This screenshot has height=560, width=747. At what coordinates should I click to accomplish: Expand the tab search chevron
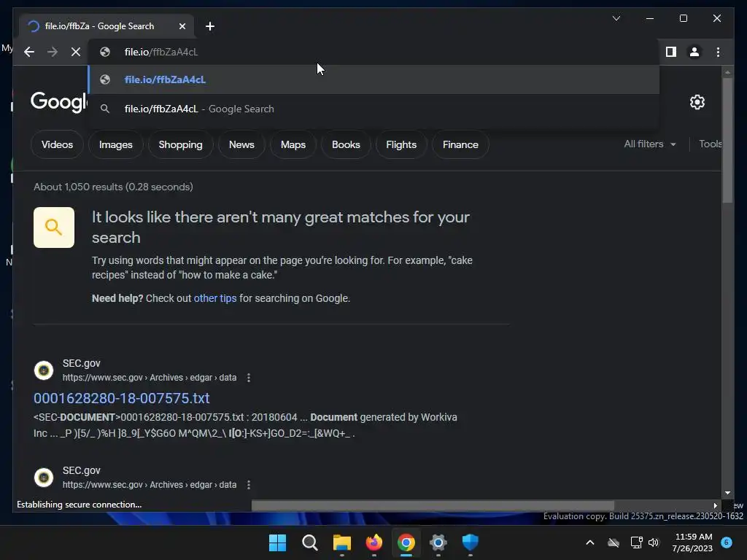click(616, 18)
